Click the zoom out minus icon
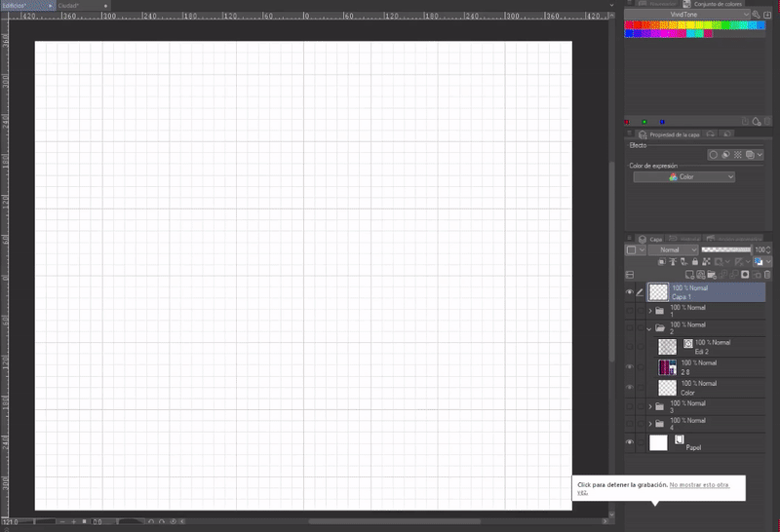Screen dimensions: 780x532 (62, 521)
